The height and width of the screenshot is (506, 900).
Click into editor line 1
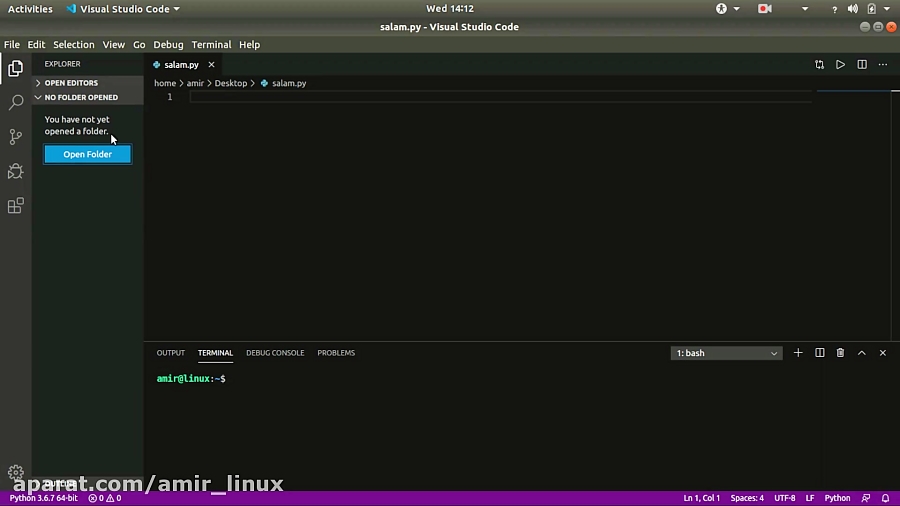[500, 97]
